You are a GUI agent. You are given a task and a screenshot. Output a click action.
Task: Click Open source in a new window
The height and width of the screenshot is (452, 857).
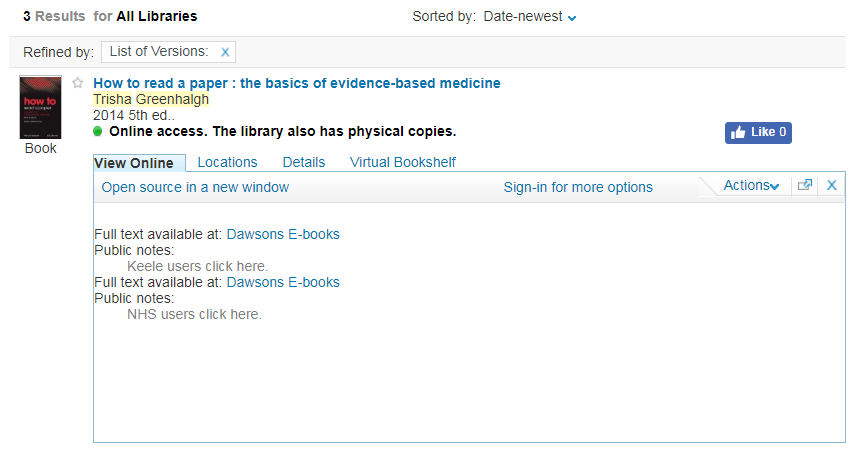point(195,187)
